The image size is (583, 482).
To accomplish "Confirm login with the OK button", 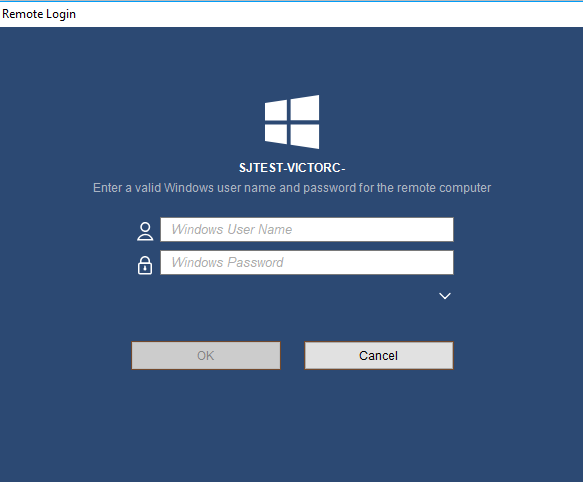I will 206,356.
